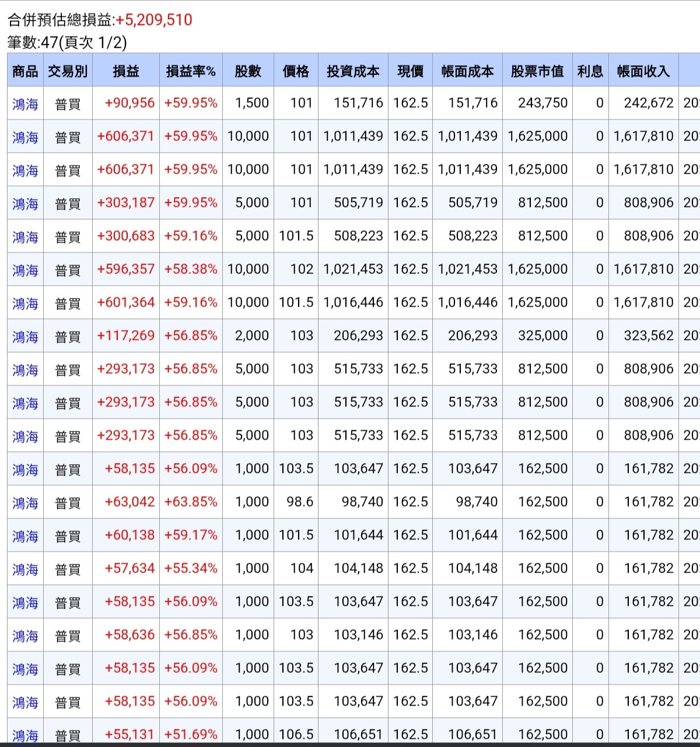Image resolution: width=700 pixels, height=747 pixels.
Task: Select the 股數 column header
Action: pyautogui.click(x=248, y=71)
